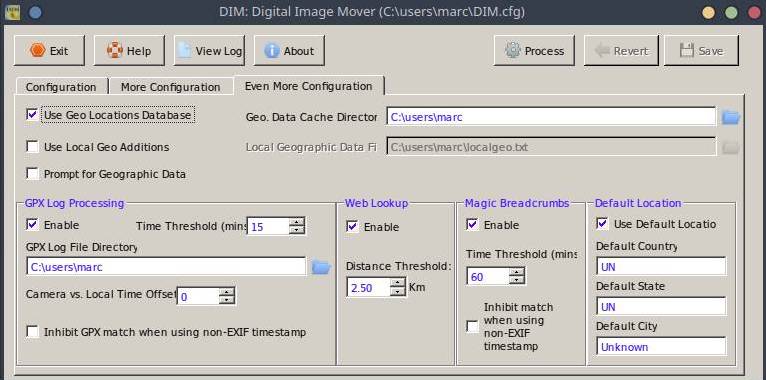Screen dimensions: 766x380
Task: Decrease Magic Breadcrumbs Time Threshold
Action: [x=517, y=280]
